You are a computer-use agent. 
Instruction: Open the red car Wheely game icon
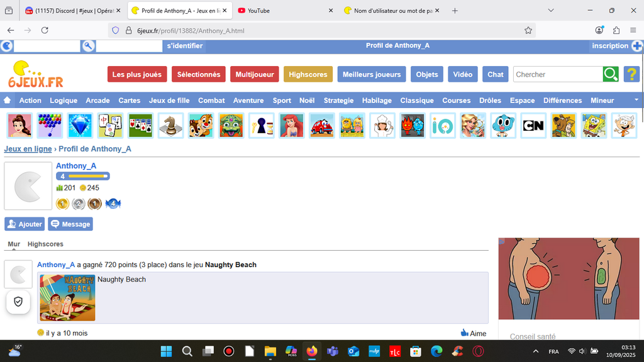tap(321, 126)
